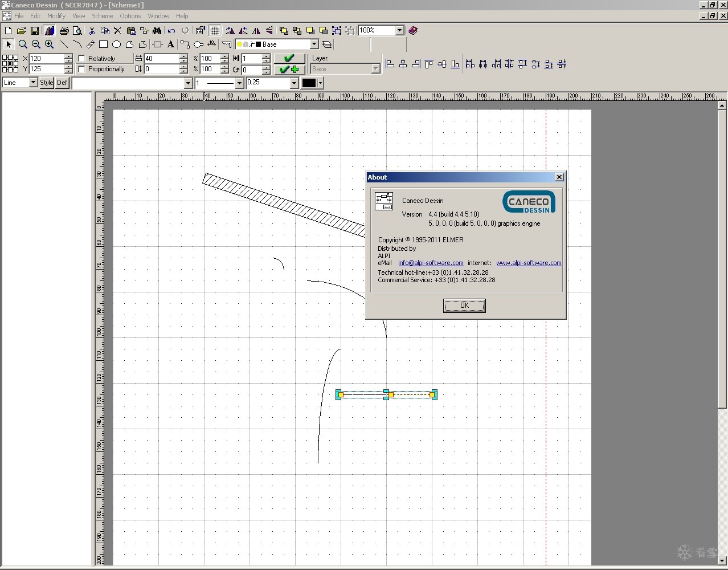The height and width of the screenshot is (570, 728).
Task: Click the zoom in magnifier
Action: (x=50, y=44)
